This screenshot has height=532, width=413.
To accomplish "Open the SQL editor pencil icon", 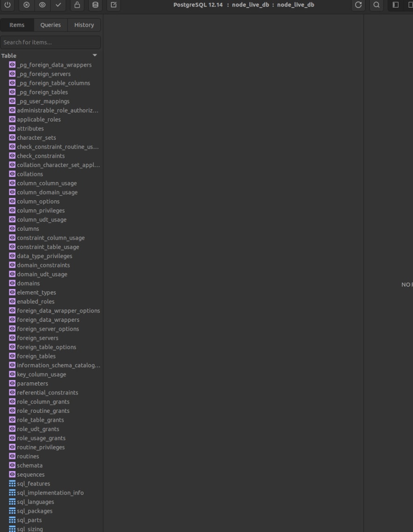I will pos(114,5).
